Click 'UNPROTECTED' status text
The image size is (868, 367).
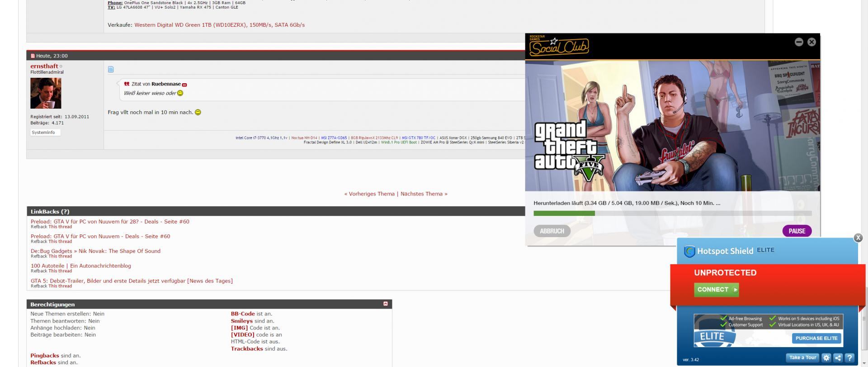pyautogui.click(x=725, y=272)
